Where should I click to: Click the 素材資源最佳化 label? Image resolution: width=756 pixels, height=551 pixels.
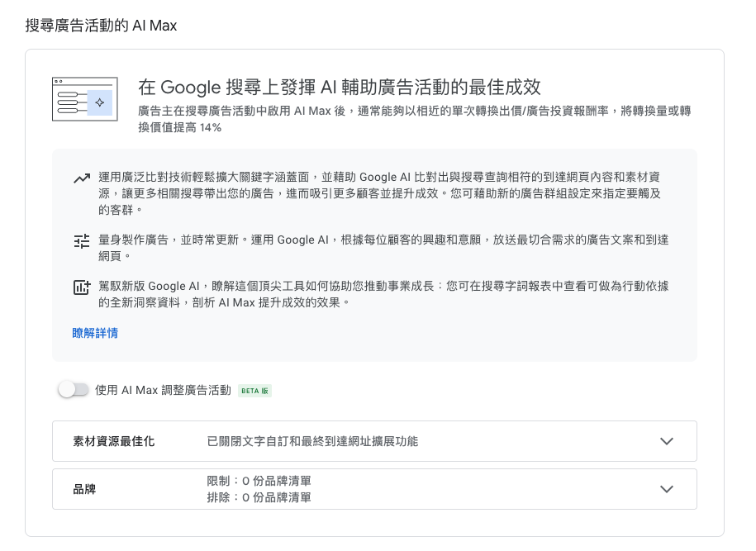tap(113, 441)
